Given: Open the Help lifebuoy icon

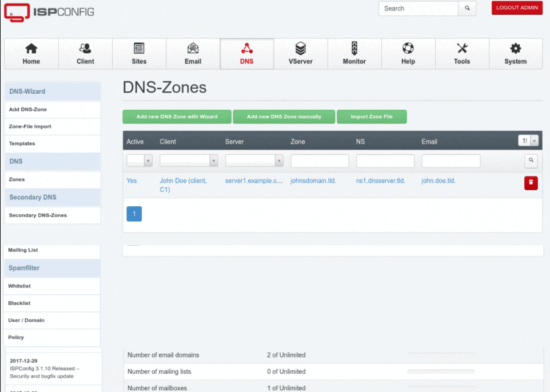Looking at the screenshot, I should coord(408,49).
